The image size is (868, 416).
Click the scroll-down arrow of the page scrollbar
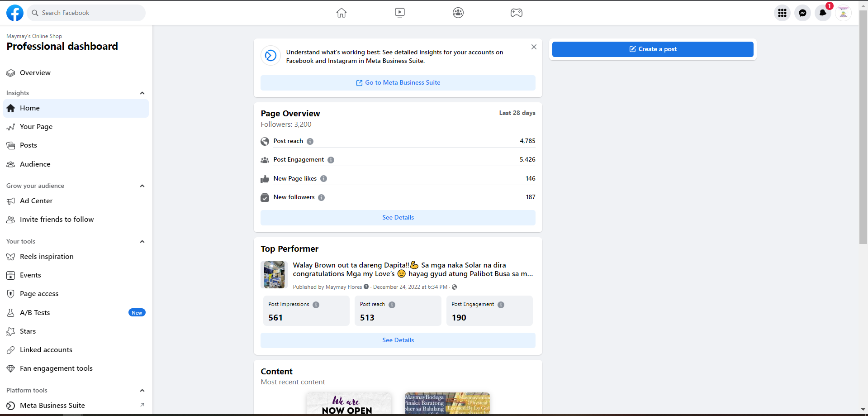point(863,410)
